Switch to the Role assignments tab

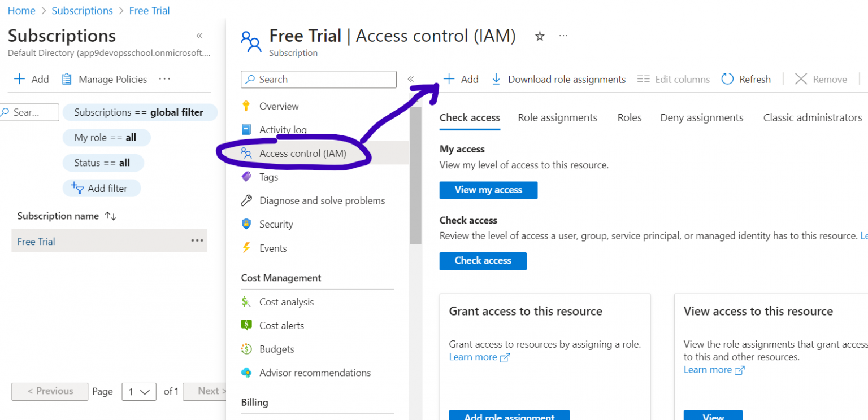(x=557, y=118)
